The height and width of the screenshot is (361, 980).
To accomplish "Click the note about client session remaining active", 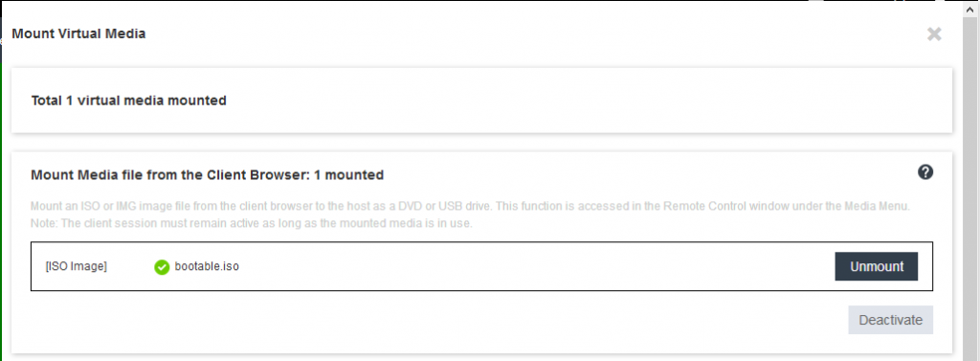I will [x=252, y=223].
